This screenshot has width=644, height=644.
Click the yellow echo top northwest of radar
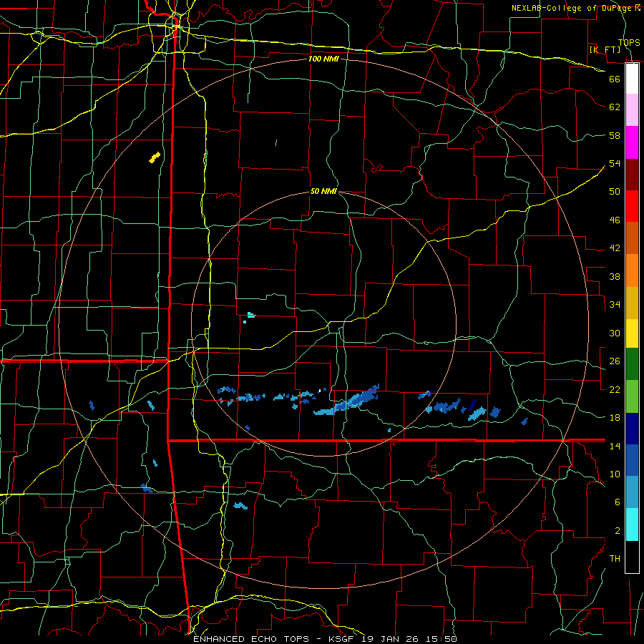[155, 157]
